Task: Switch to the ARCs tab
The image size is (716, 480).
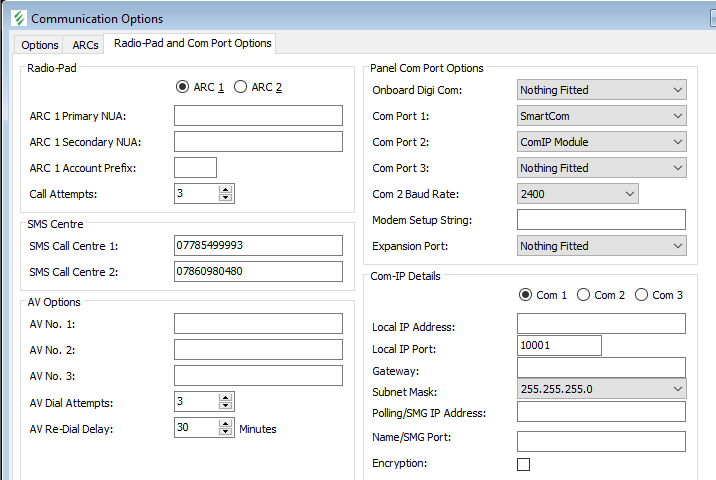Action: (86, 45)
